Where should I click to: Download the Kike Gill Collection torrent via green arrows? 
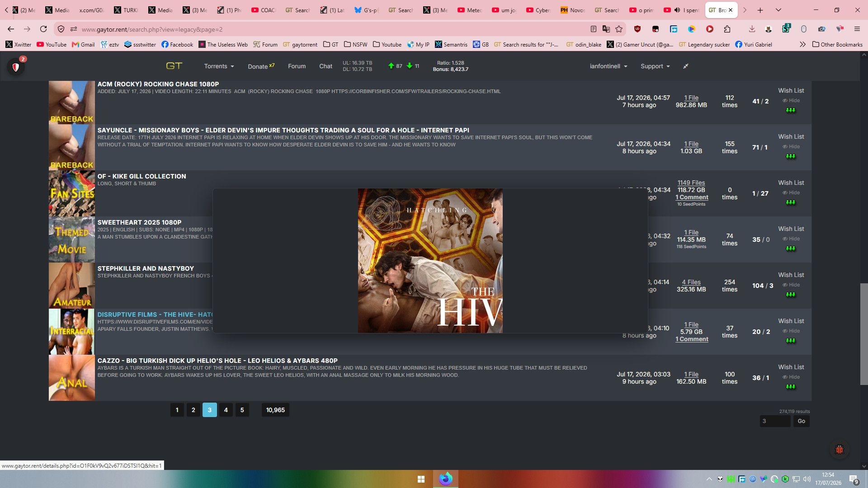click(x=791, y=202)
